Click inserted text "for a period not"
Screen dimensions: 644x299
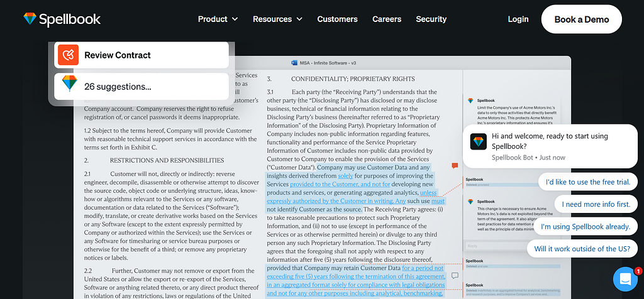click(423, 268)
